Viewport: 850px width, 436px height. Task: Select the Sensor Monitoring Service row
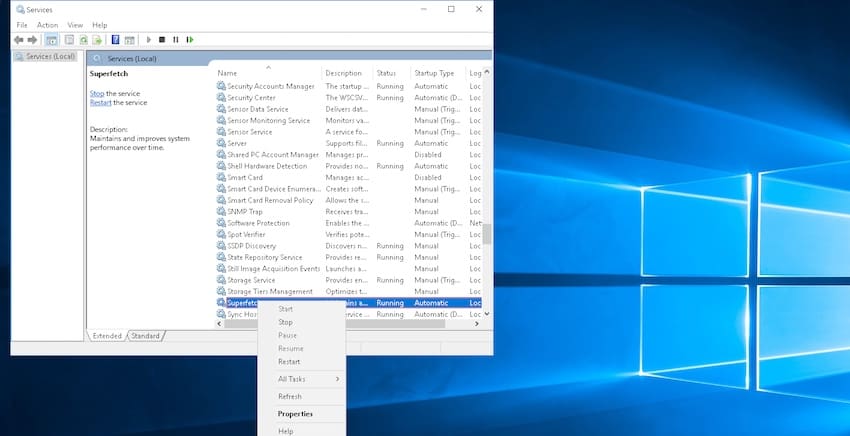[349, 120]
